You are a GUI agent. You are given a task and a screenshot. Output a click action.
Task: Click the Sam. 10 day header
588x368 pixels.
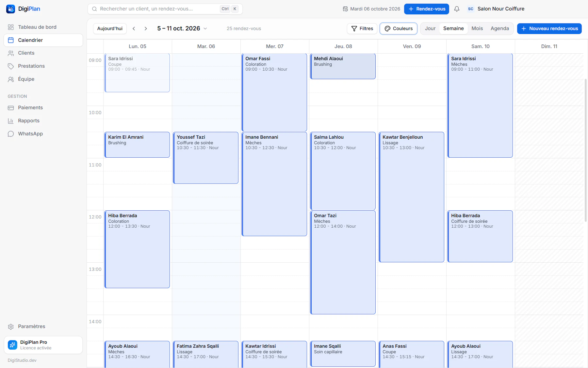pyautogui.click(x=480, y=46)
